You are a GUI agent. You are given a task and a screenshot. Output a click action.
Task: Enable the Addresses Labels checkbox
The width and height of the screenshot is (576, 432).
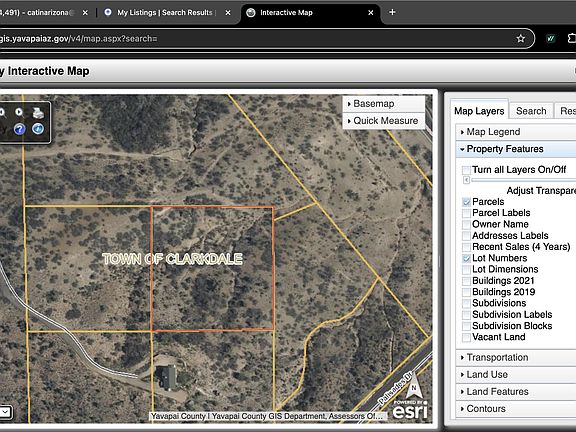[466, 235]
